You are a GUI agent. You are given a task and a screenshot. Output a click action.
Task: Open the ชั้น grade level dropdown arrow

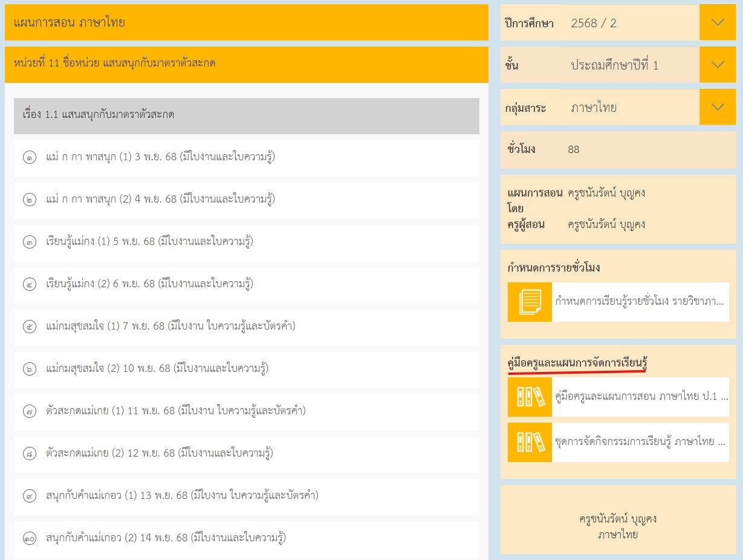[718, 65]
